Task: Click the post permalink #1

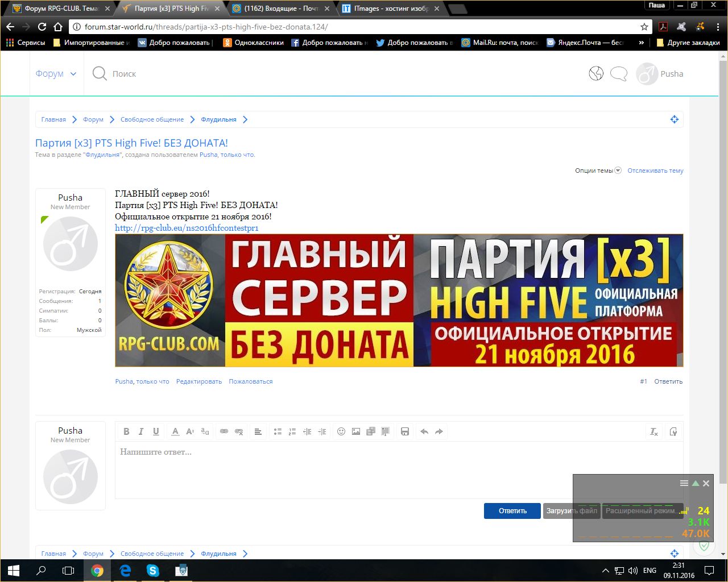Action: point(643,381)
